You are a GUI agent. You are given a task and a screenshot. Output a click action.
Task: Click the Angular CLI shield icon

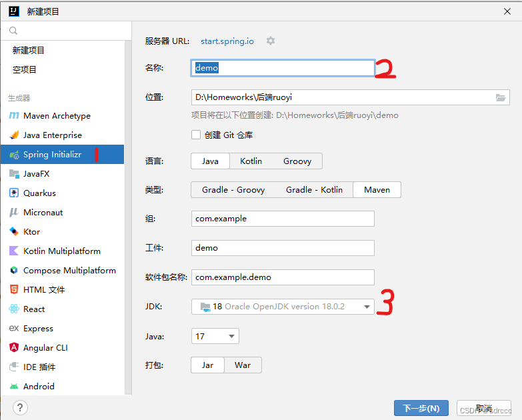[14, 347]
